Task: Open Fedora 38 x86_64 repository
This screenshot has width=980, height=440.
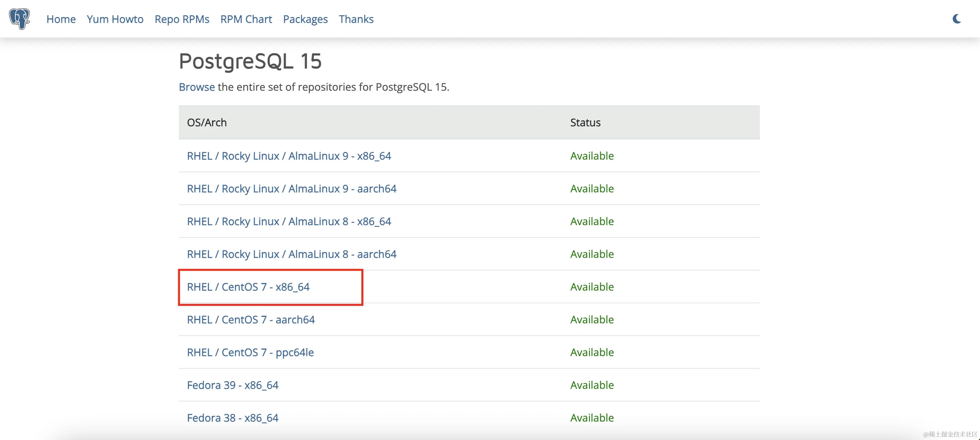Action: tap(232, 417)
